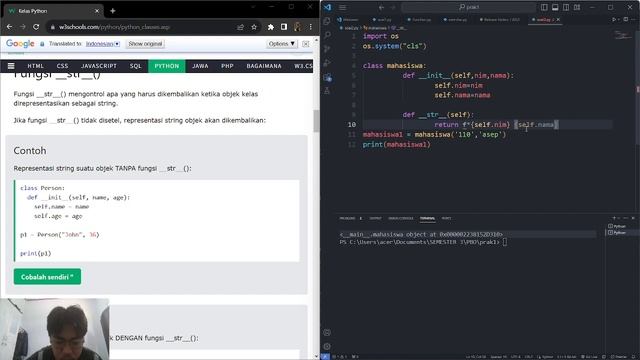Image resolution: width=640 pixels, height=360 pixels.
Task: Select the second Python terminal in the list
Action: tap(618, 233)
